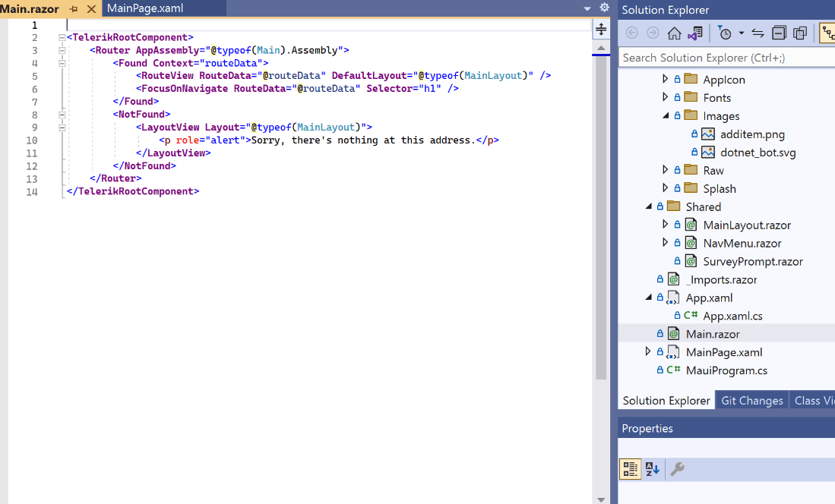Click the Shared folder icon
The image size is (835, 504).
pos(674,206)
